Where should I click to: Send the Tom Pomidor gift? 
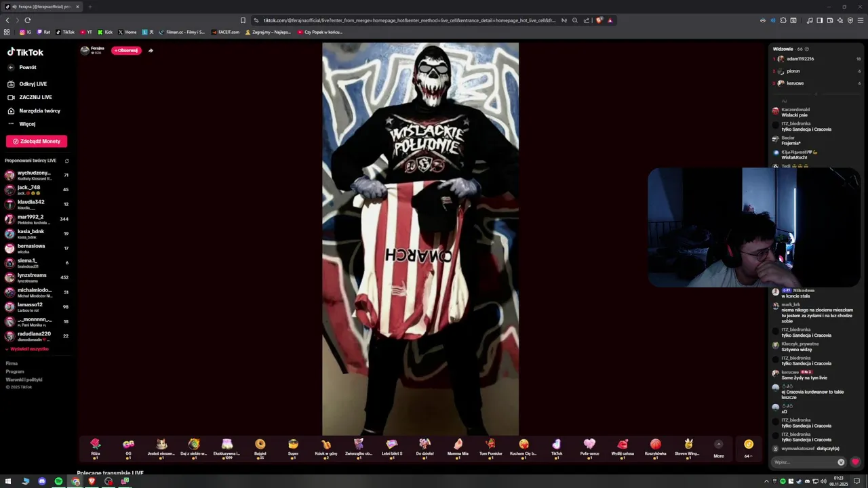(x=490, y=448)
